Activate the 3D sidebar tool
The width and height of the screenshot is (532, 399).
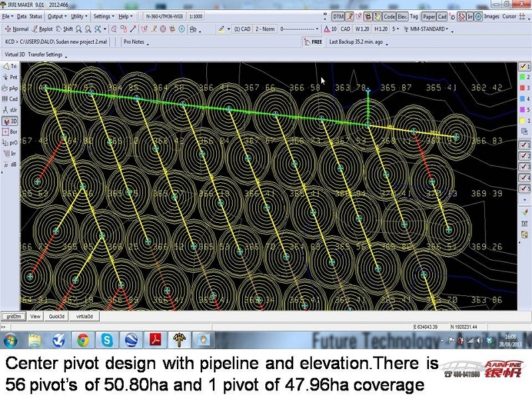[10, 122]
